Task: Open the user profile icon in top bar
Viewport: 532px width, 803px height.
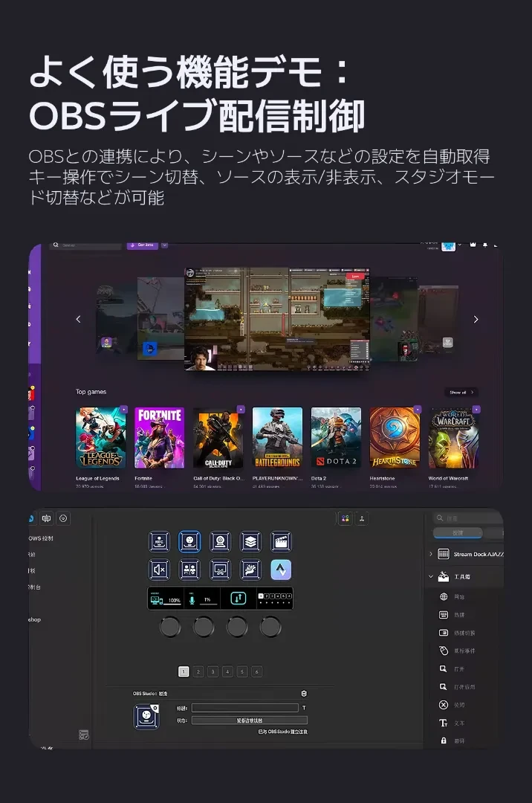Action: tap(362, 518)
